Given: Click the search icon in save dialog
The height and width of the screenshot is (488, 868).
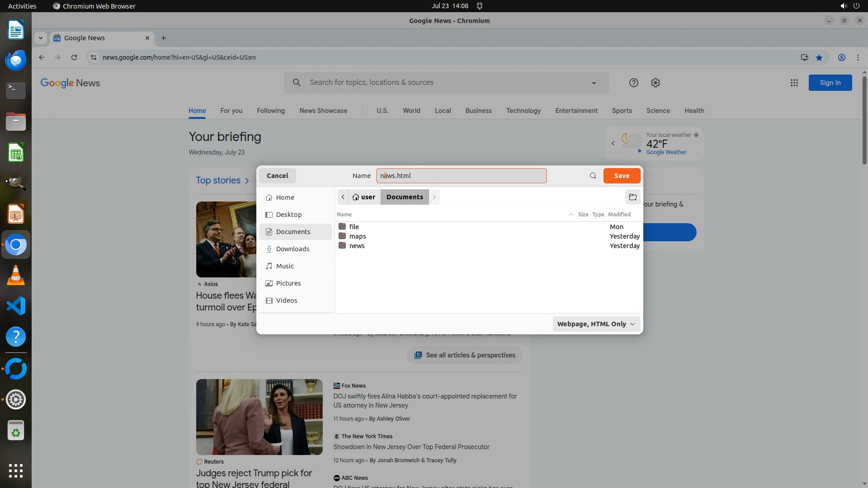Looking at the screenshot, I should click(593, 176).
